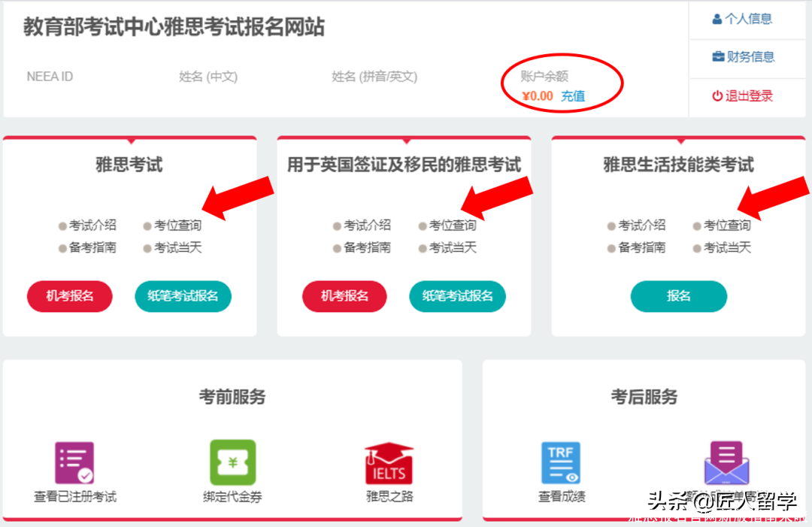Image resolution: width=812 pixels, height=527 pixels.
Task: Select the 雅思之路 IELTS graduation cap icon
Action: pyautogui.click(x=389, y=462)
